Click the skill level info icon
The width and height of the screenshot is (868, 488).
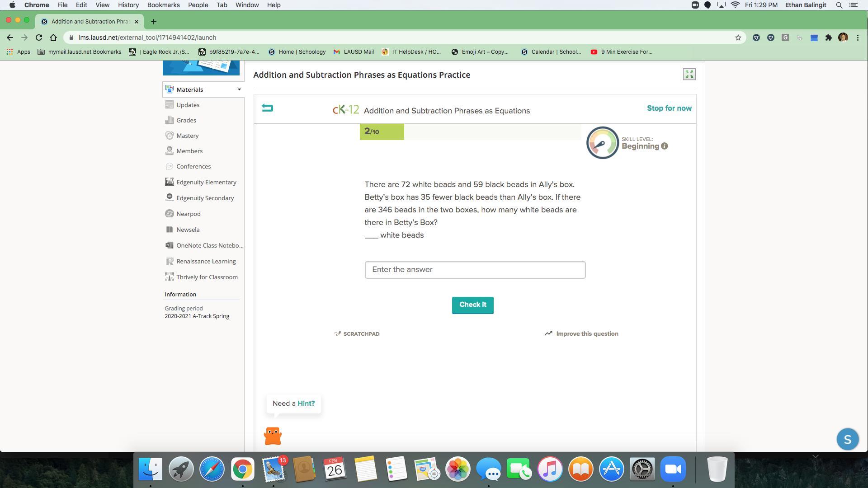pos(664,146)
